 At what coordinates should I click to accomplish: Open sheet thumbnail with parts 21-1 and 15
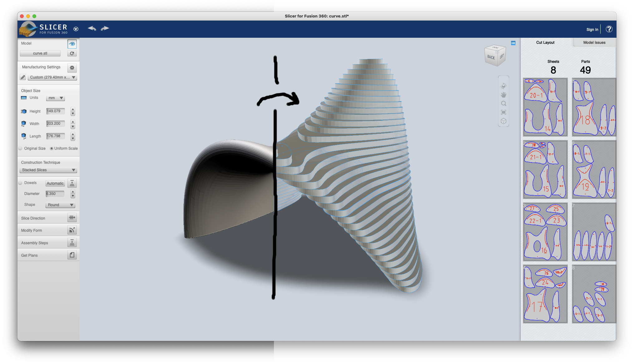(x=545, y=169)
